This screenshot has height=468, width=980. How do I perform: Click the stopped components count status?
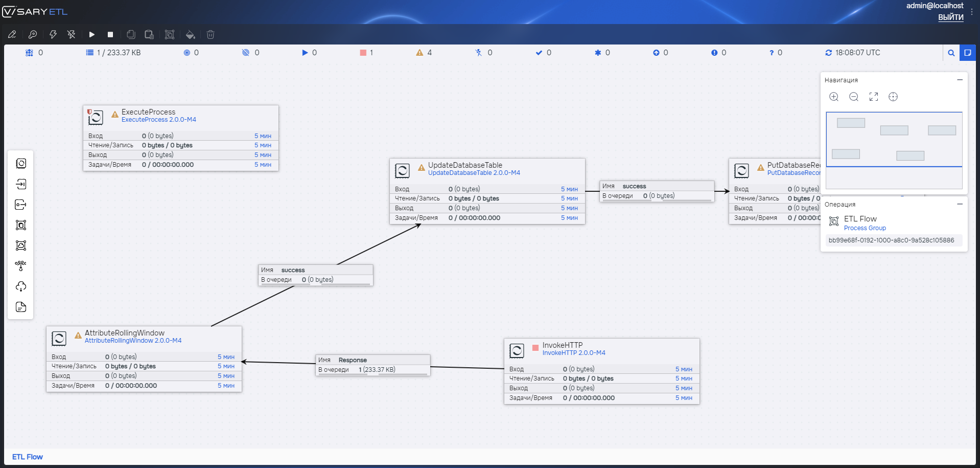[366, 53]
